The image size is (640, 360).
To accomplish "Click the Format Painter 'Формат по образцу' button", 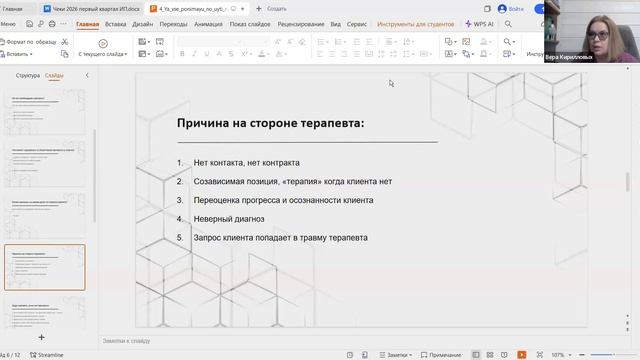I will (x=28, y=42).
